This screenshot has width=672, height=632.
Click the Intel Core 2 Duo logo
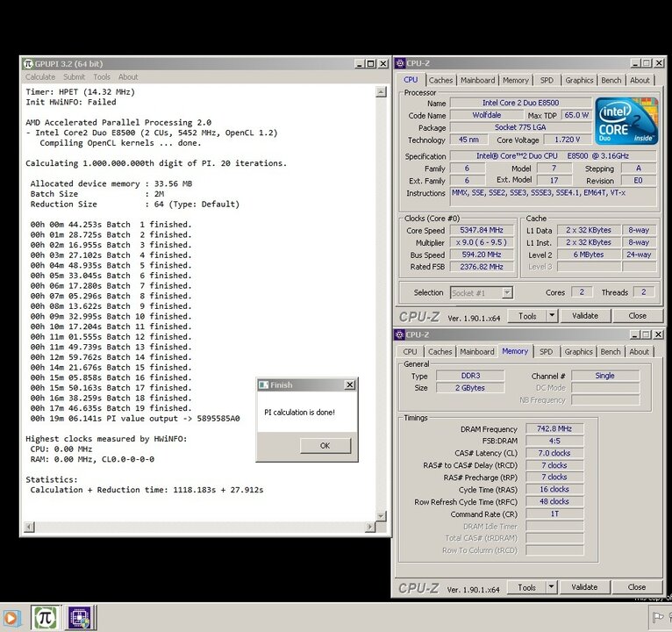[x=626, y=121]
